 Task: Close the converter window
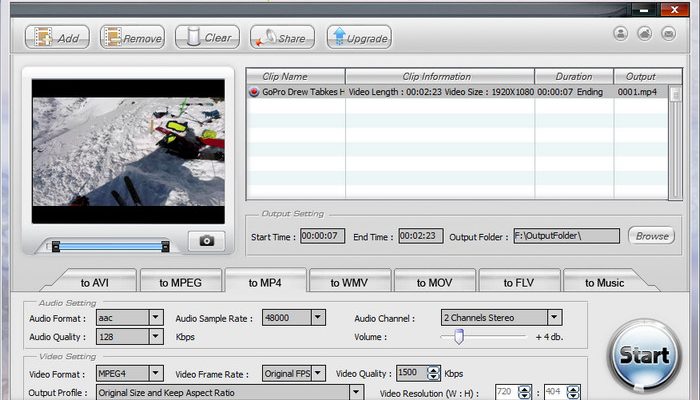point(675,10)
